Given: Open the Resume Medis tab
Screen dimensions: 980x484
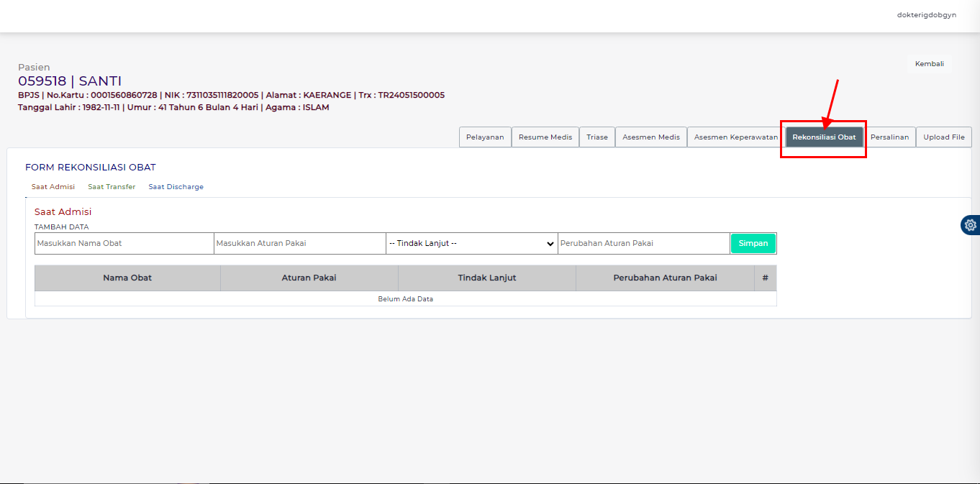Looking at the screenshot, I should (x=545, y=137).
